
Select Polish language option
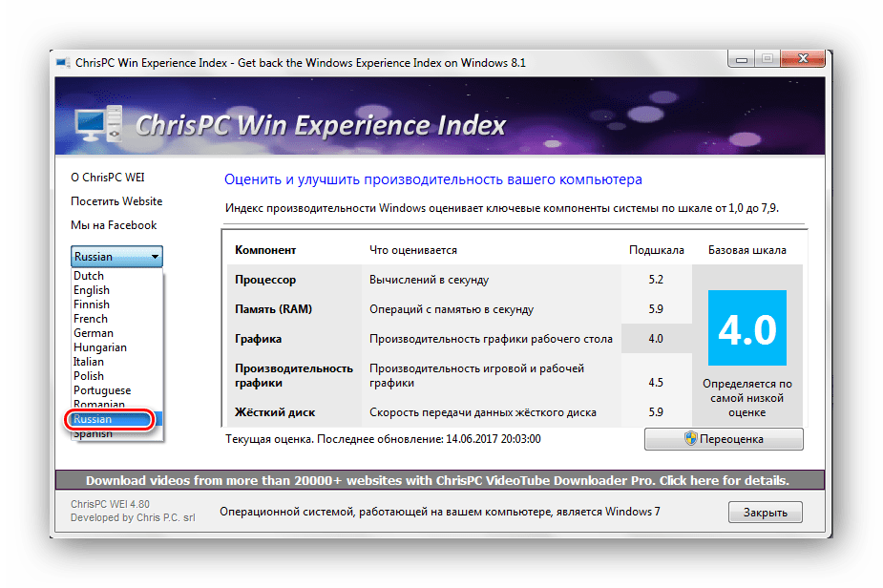[x=117, y=376]
